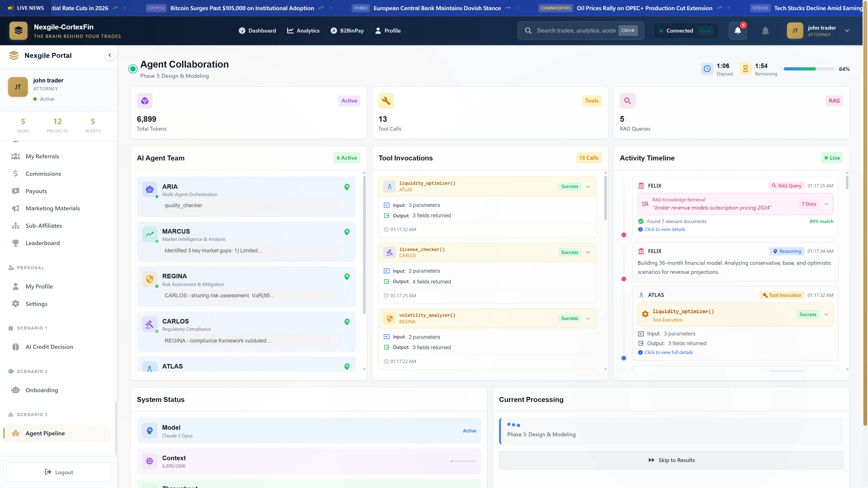Image resolution: width=868 pixels, height=488 pixels.
Task: Click the Marketing Materials megaphone icon
Action: coord(16,208)
